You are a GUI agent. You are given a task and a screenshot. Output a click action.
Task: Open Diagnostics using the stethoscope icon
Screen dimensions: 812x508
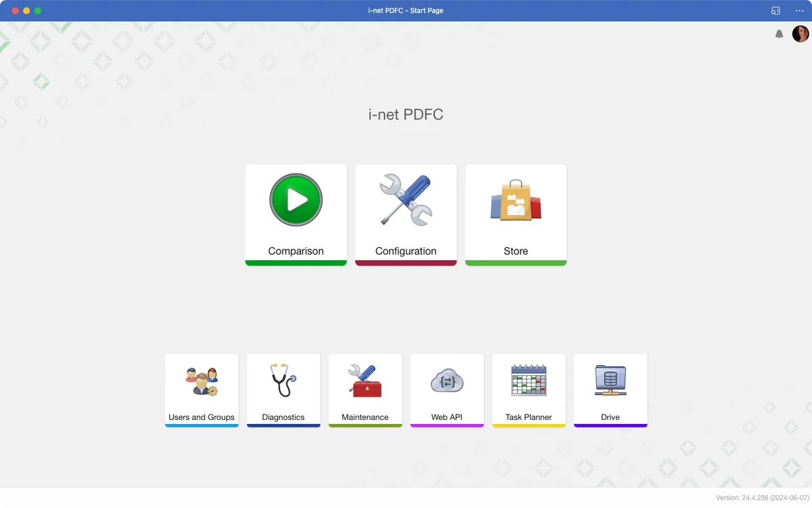pos(283,381)
